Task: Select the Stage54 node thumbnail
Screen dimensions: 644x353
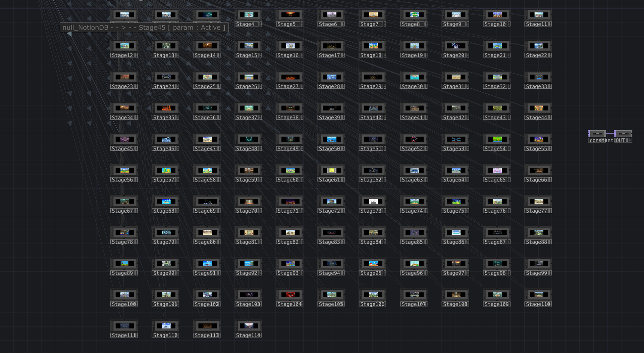Action: [x=497, y=139]
